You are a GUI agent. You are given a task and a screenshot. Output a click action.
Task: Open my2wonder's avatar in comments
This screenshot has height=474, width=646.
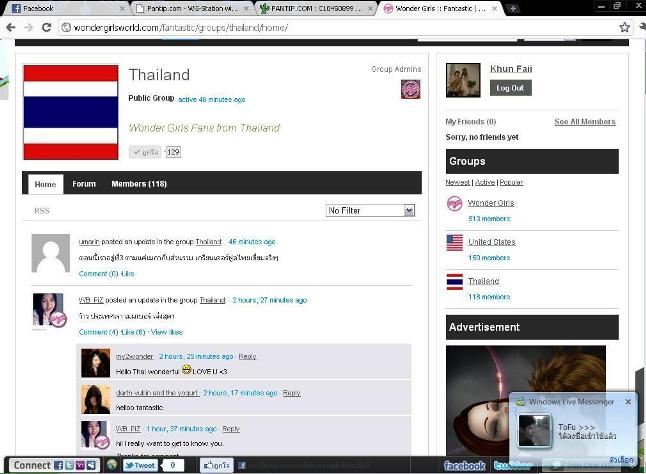[96, 363]
